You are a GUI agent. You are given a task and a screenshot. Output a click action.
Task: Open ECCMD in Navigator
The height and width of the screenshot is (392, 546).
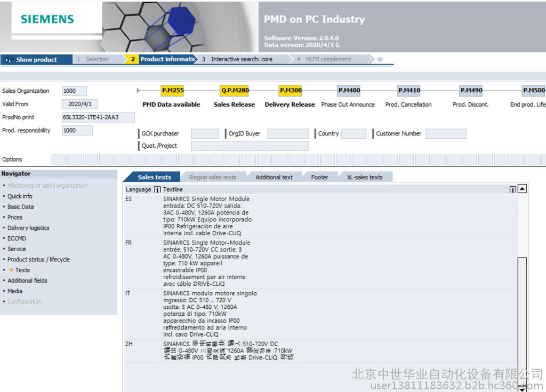pyautogui.click(x=17, y=238)
